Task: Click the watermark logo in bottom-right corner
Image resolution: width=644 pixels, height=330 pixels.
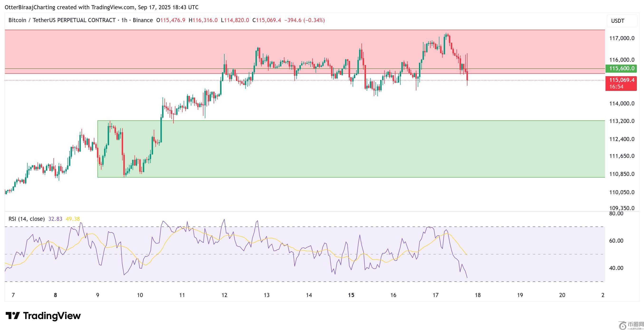Action: click(x=631, y=325)
